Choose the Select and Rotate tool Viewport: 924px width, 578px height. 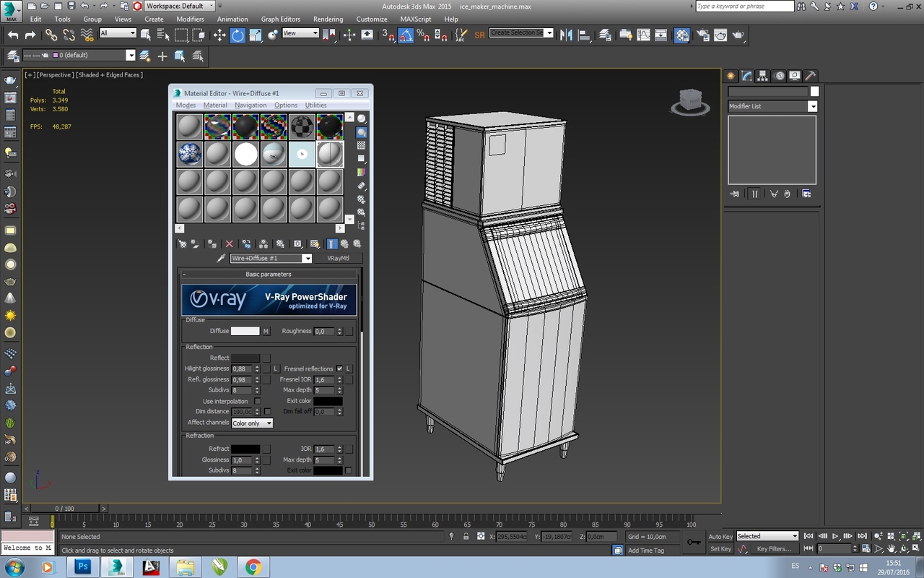coord(237,35)
